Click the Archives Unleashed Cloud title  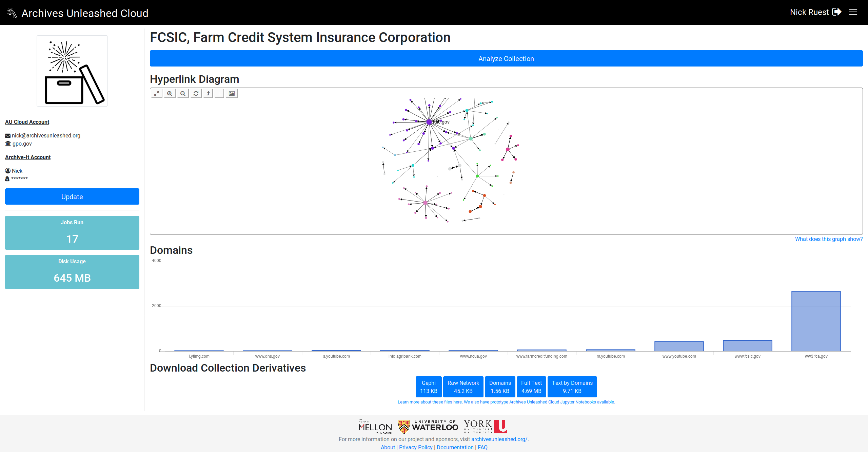click(x=85, y=13)
